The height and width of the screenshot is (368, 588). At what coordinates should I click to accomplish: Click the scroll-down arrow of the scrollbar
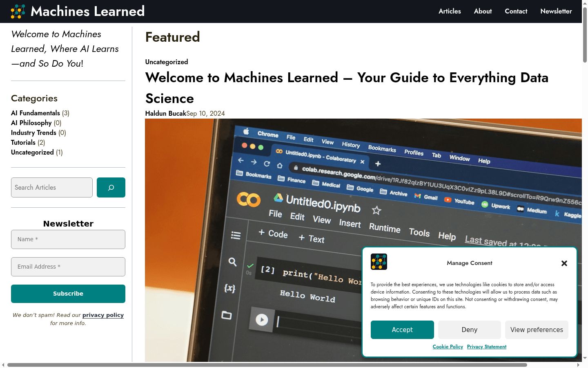(585, 358)
